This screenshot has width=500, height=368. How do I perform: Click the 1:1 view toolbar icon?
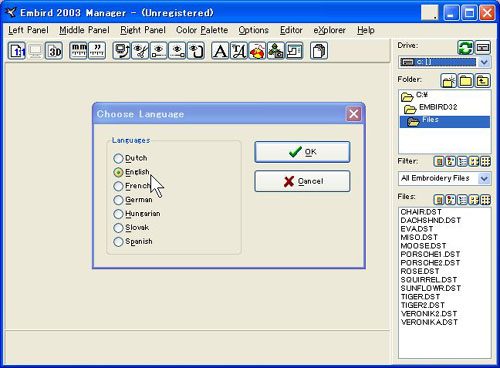[x=17, y=51]
